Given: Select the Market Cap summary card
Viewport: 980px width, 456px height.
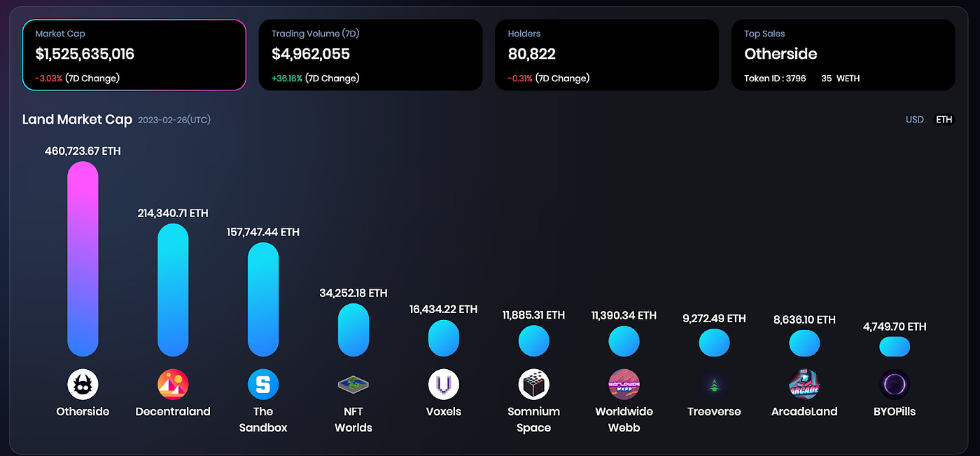Looking at the screenshot, I should (134, 55).
